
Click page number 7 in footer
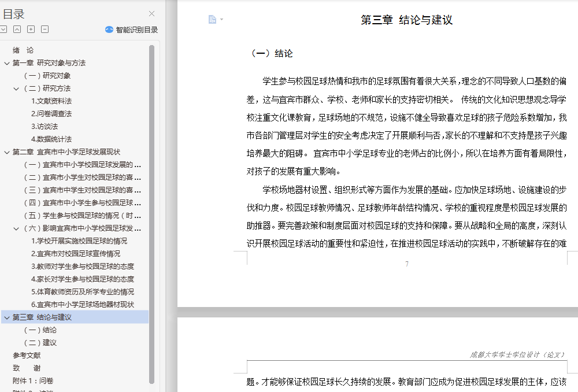tap(406, 264)
